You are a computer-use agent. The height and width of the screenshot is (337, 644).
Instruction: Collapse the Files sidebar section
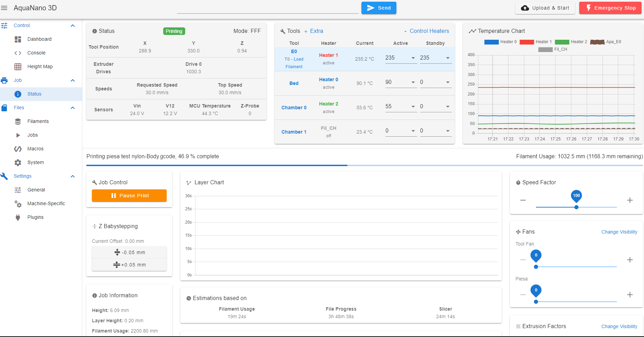click(73, 108)
